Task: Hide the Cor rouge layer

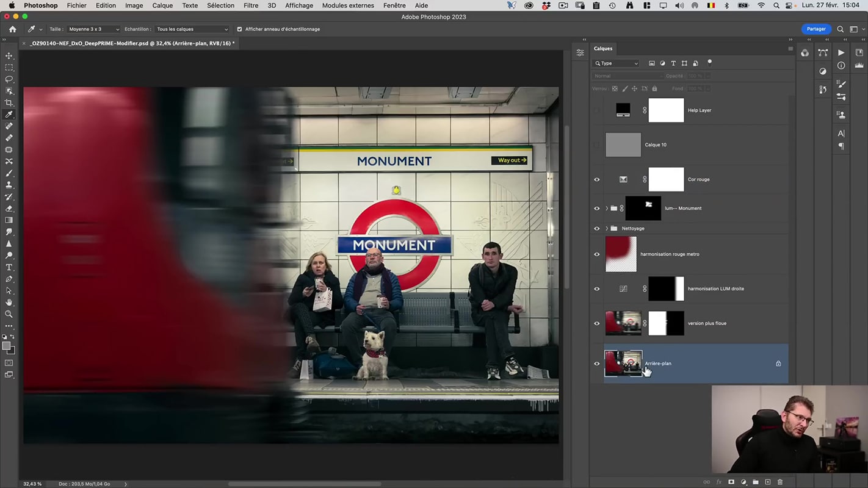Action: [x=597, y=179]
